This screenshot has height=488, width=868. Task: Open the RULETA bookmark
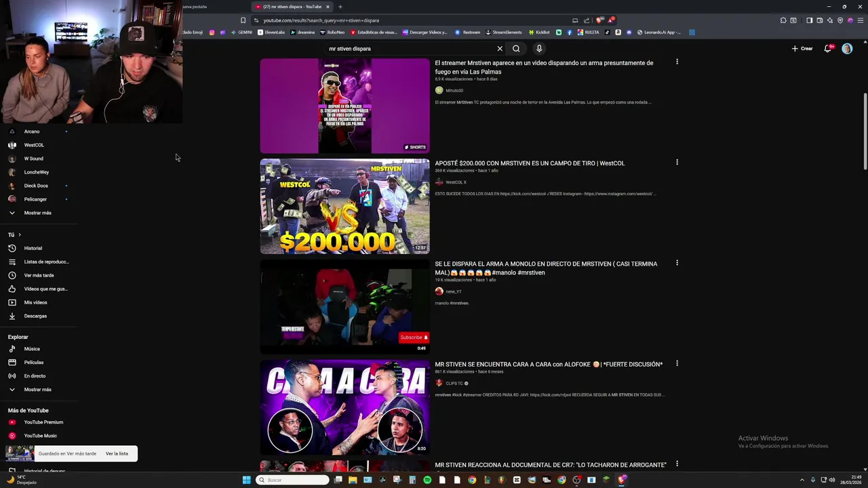588,32
